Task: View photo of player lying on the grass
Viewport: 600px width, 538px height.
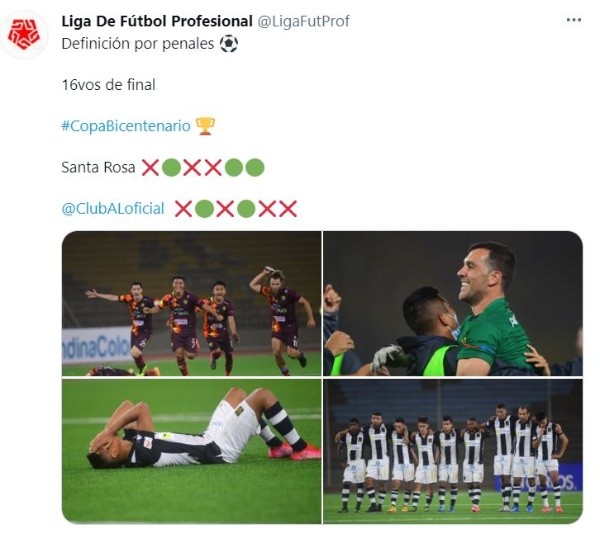Action: click(191, 450)
